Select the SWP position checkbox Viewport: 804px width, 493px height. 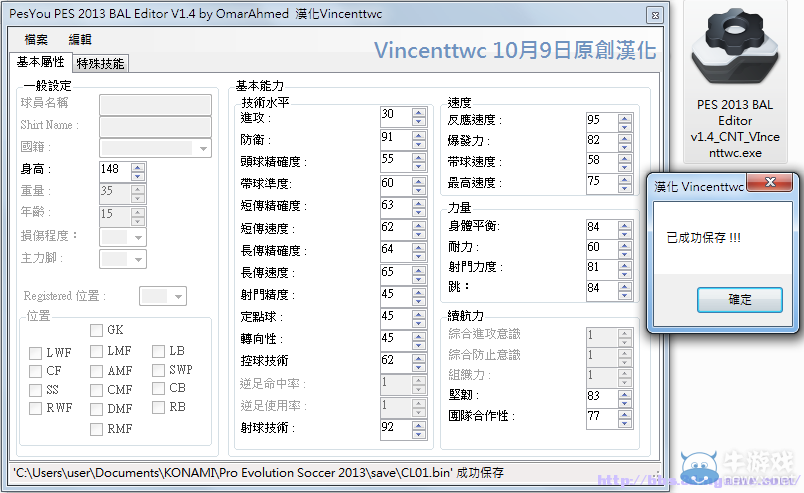158,370
